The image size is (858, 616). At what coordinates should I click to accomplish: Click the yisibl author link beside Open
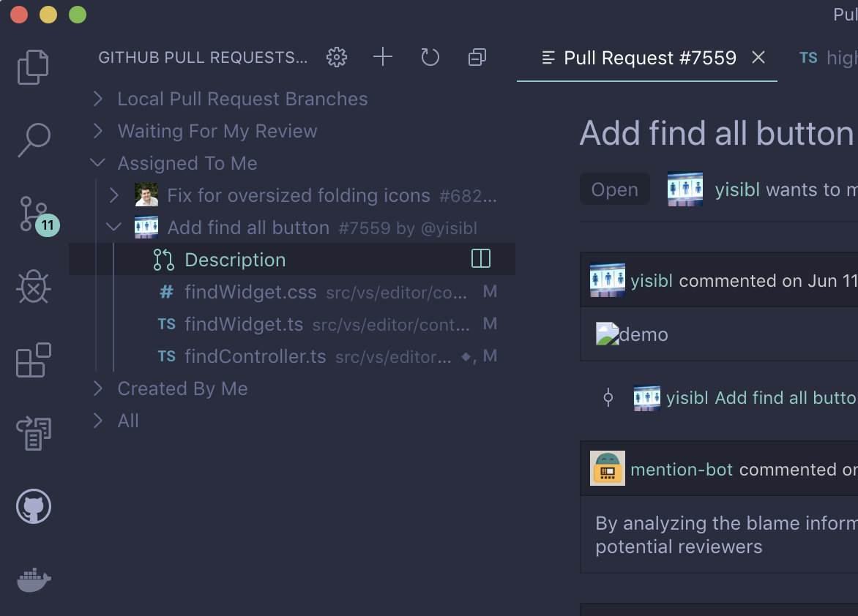coord(737,190)
